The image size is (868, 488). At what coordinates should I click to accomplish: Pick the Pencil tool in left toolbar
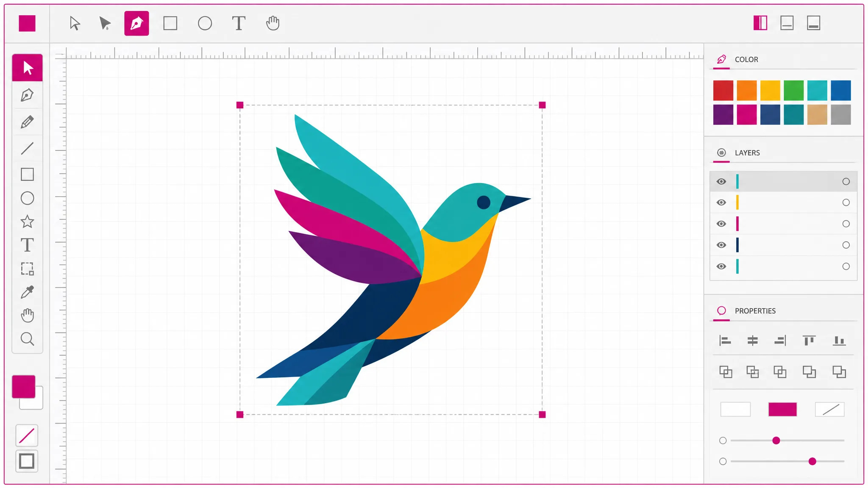tap(27, 122)
